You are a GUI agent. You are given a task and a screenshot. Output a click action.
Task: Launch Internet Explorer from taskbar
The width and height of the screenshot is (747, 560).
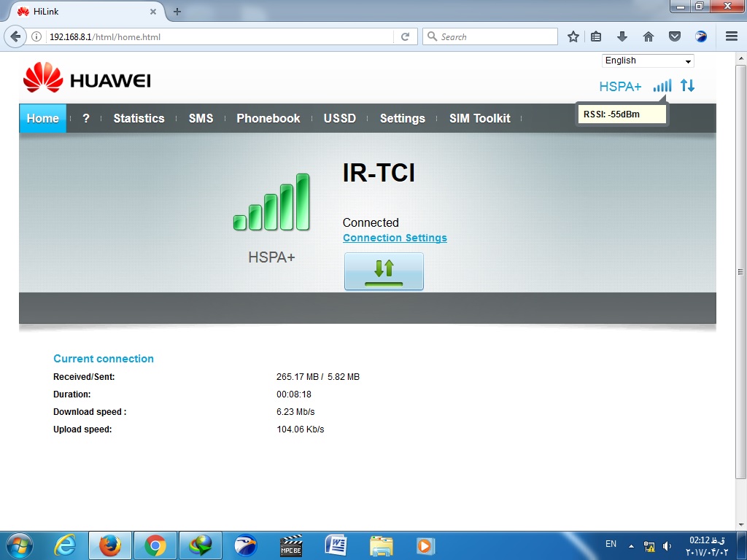point(65,545)
